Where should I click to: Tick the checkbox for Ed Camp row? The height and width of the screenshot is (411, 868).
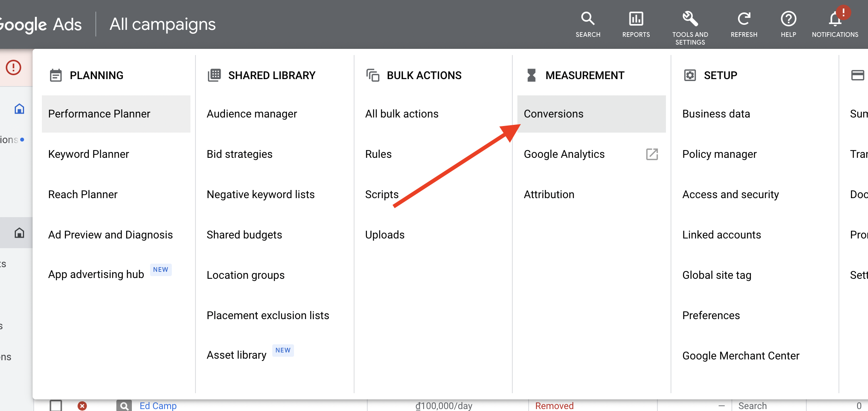(56, 406)
